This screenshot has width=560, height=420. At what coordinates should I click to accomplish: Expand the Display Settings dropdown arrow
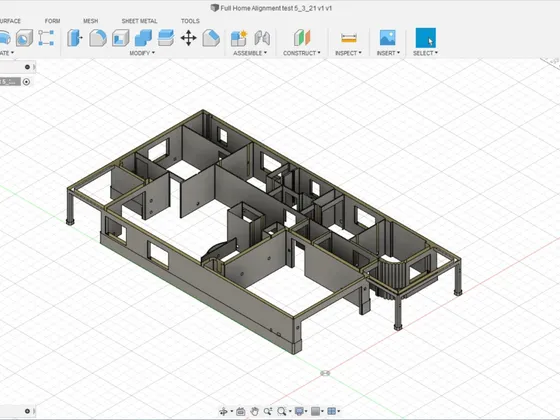306,412
